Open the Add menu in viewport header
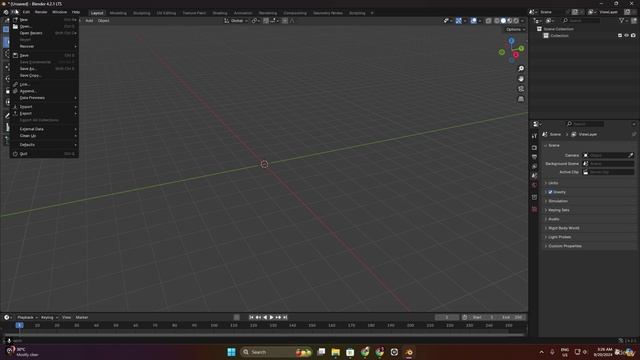This screenshot has width=640, height=360. coord(89,20)
